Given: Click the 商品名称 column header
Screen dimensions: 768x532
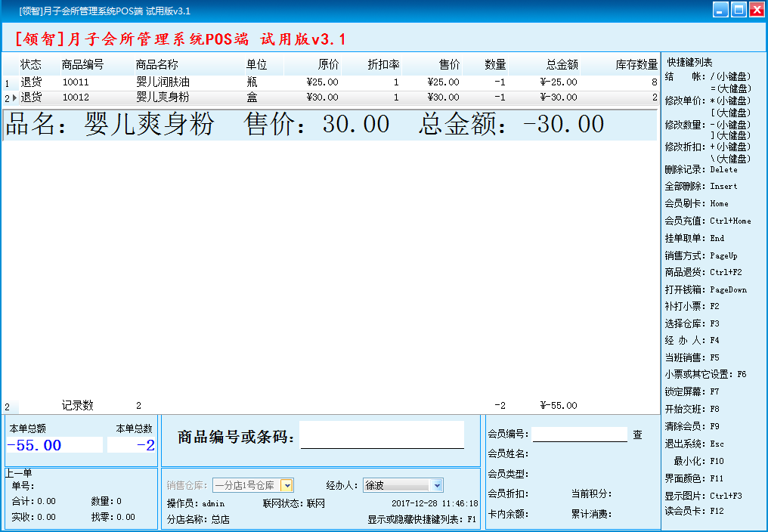Looking at the screenshot, I should [x=156, y=65].
